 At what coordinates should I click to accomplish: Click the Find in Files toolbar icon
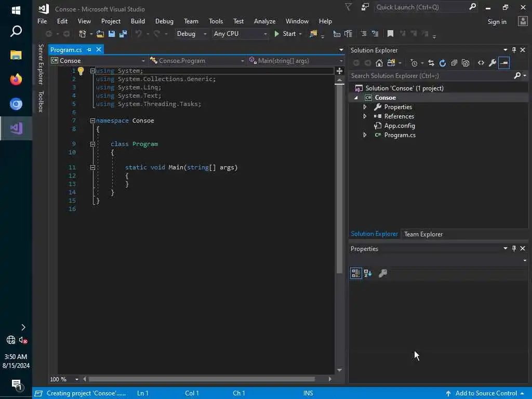(x=313, y=34)
